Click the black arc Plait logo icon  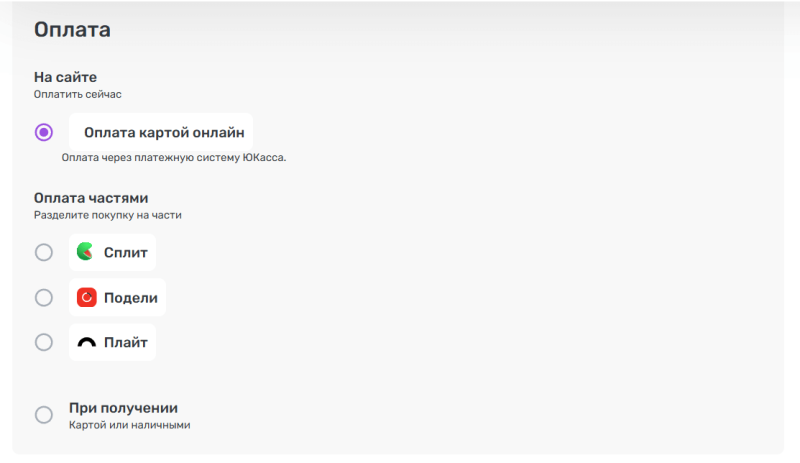point(87,342)
